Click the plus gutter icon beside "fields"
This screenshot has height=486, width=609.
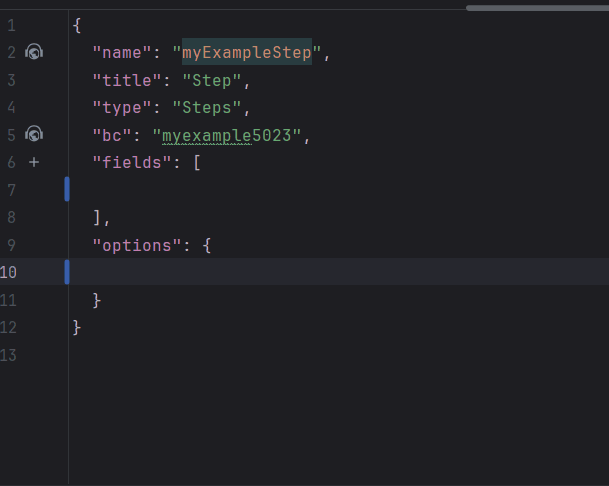[x=33, y=161]
